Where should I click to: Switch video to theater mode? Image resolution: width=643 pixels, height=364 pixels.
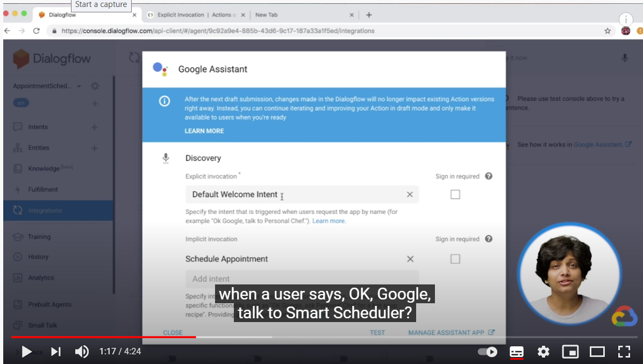tap(597, 352)
